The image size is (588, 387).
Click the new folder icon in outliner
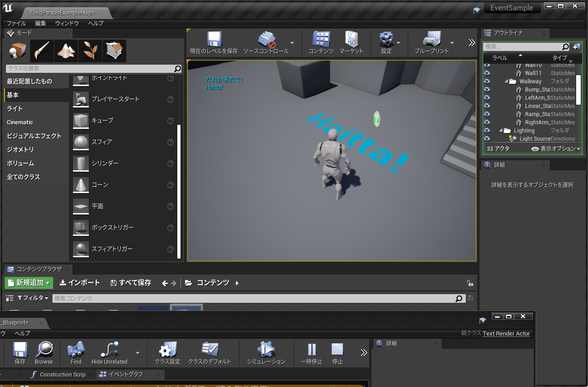[x=577, y=46]
